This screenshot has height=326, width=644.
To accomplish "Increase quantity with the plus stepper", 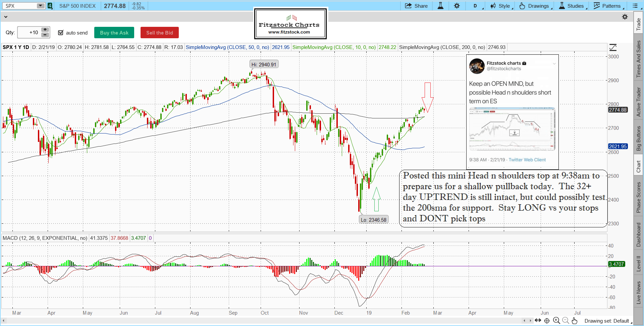I will (x=45, y=30).
